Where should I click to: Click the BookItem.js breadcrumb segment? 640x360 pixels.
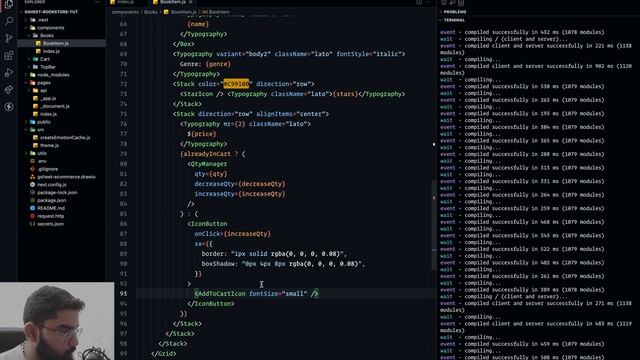click(183, 12)
